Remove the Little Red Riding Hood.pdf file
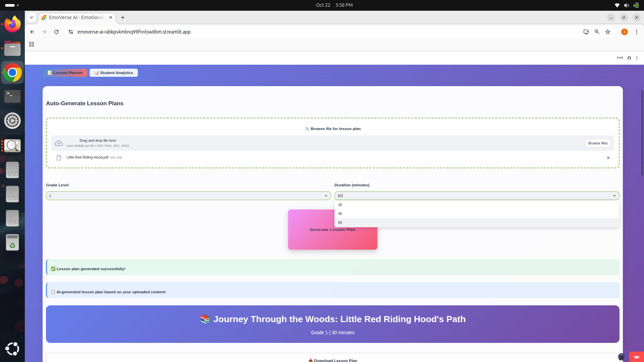Image resolution: width=644 pixels, height=362 pixels. coord(608,158)
